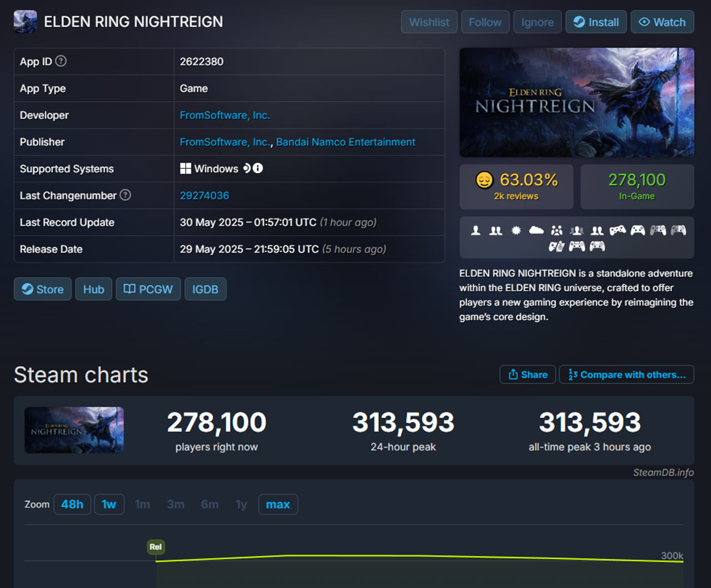
Task: Toggle the Ignore button
Action: click(537, 22)
